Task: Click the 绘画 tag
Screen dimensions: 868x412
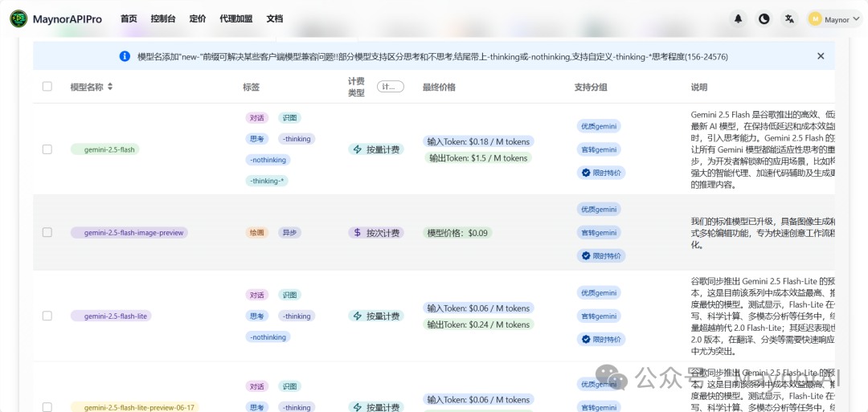Action: click(x=257, y=233)
